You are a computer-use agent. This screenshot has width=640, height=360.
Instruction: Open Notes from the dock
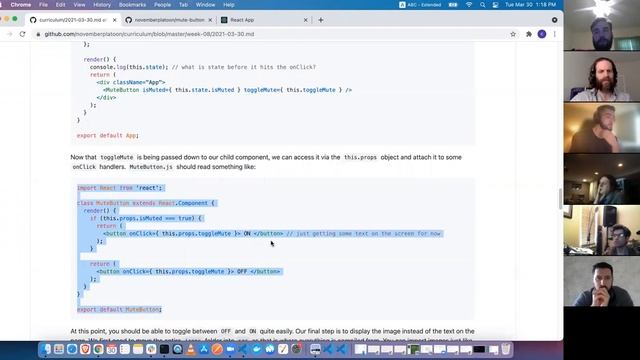[138, 349]
